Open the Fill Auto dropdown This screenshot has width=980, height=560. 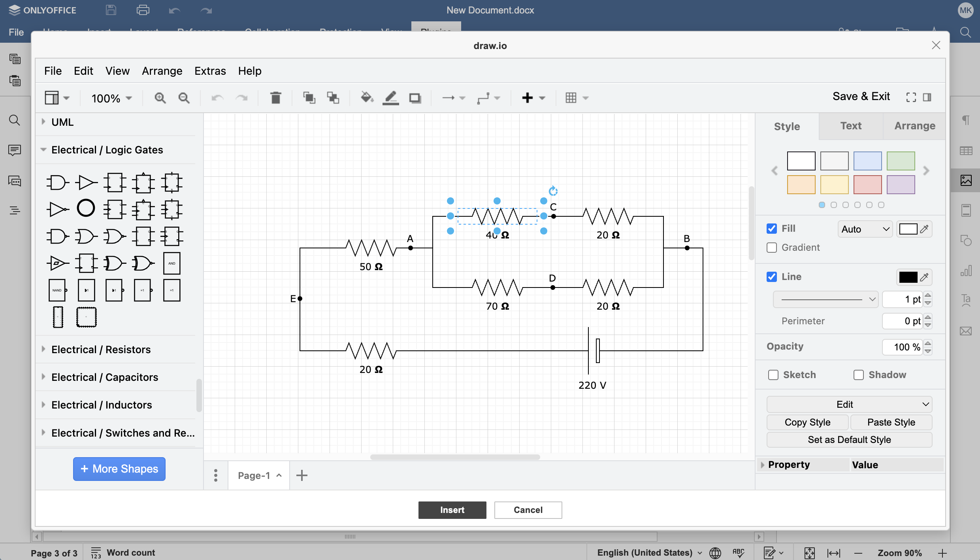point(865,229)
